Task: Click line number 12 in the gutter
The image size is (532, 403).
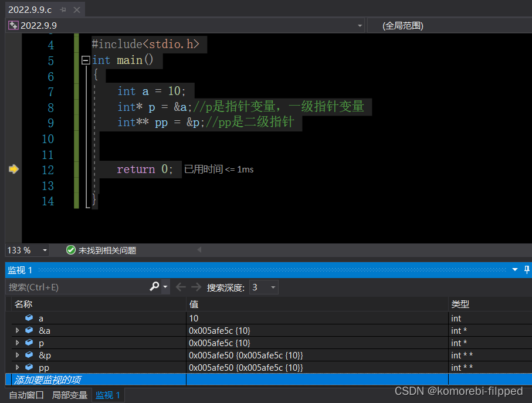Action: 48,170
